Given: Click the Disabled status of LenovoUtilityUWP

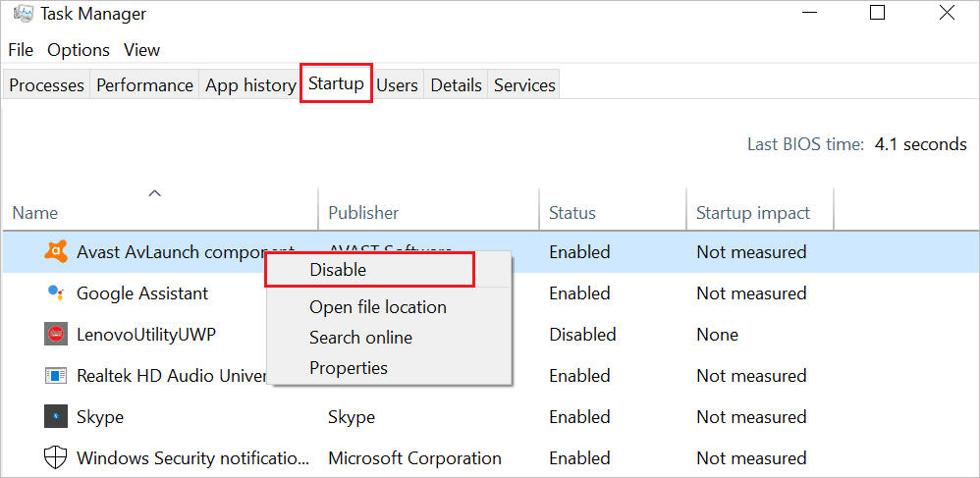Looking at the screenshot, I should coord(582,335).
